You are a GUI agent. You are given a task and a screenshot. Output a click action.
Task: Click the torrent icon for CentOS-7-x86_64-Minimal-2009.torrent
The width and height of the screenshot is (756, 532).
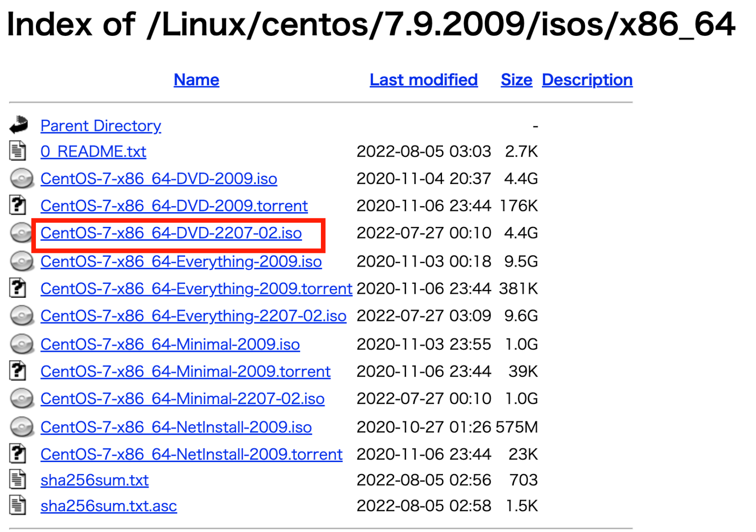[x=18, y=371]
